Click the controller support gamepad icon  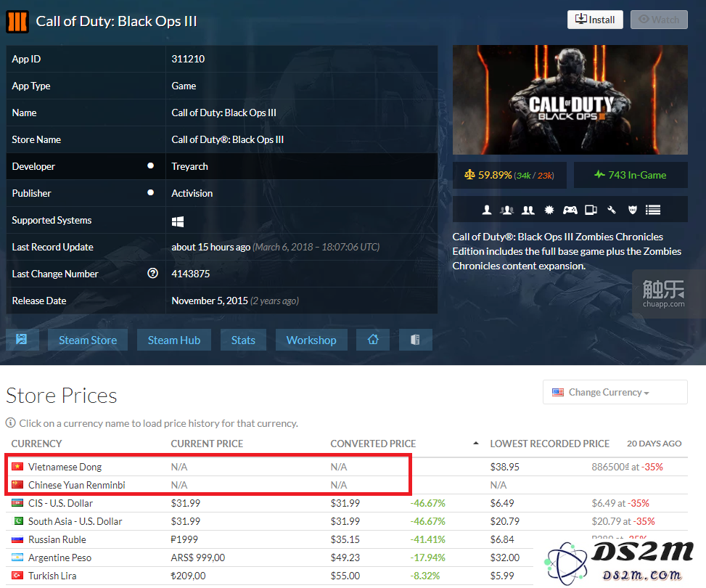click(x=570, y=210)
